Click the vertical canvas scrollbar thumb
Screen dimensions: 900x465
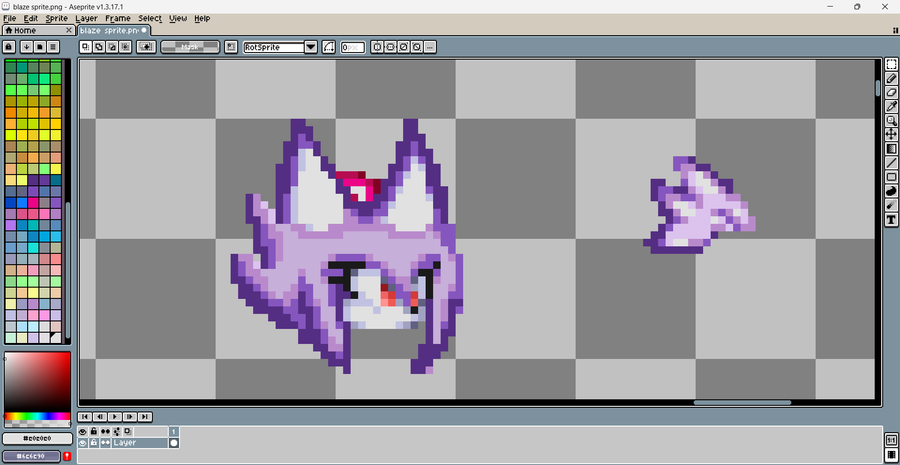(878, 88)
